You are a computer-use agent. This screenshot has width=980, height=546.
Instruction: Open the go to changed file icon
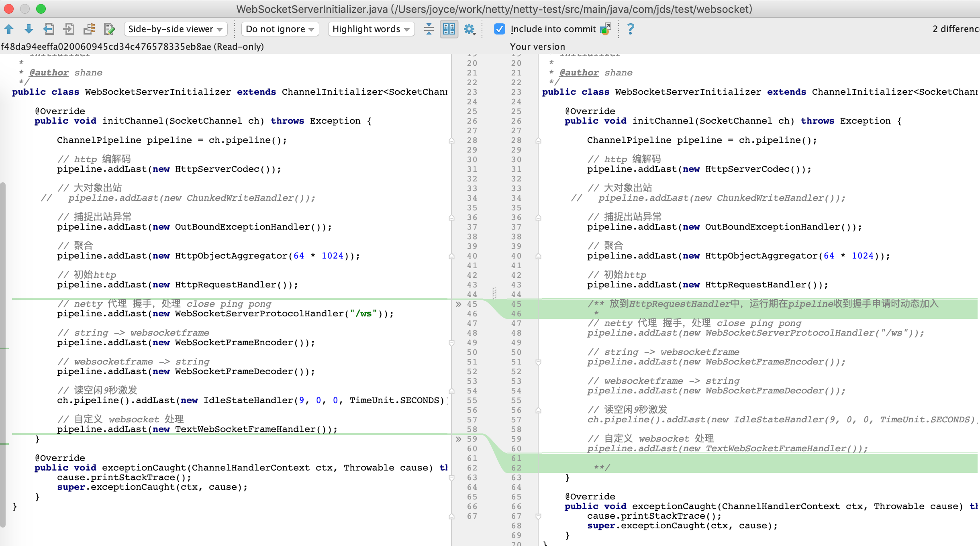[89, 29]
